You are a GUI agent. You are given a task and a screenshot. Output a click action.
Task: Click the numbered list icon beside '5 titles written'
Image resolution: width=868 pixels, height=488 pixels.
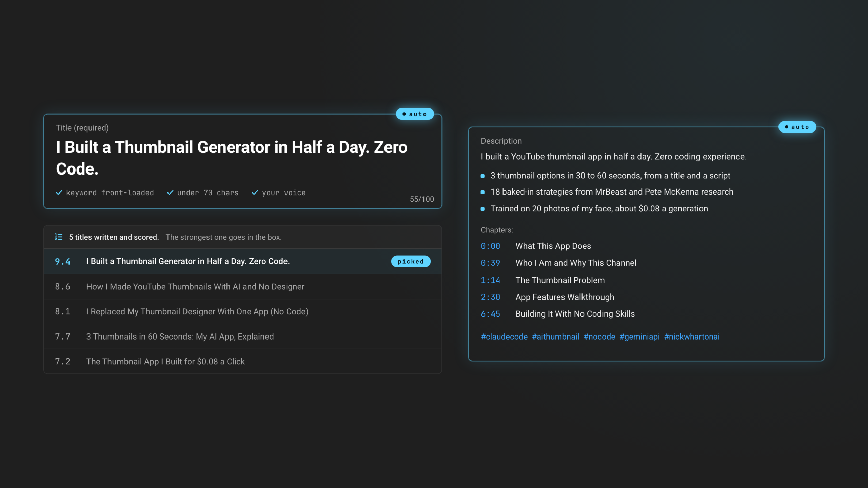click(59, 237)
